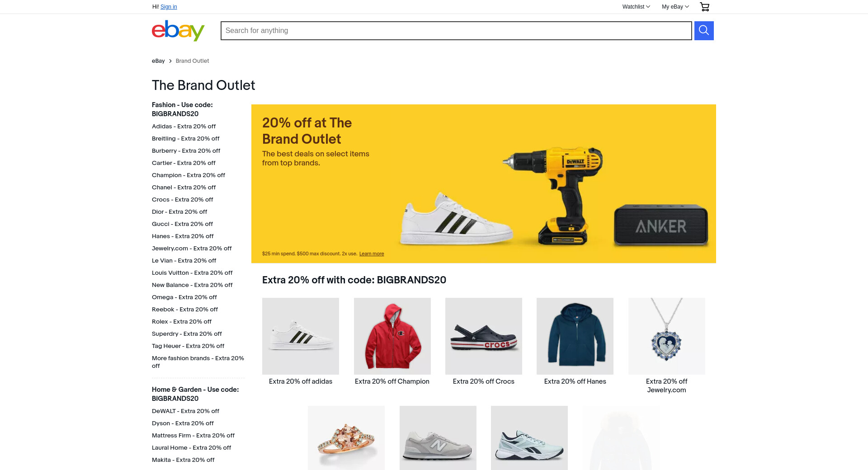Viewport: 868px width, 470px height.
Task: Click the blue search magnifier button
Action: point(704,31)
